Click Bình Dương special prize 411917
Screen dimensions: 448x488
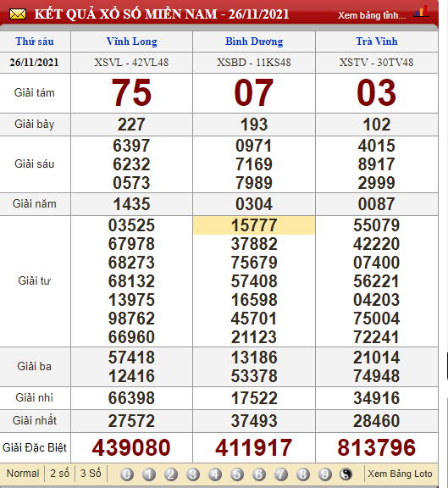point(254,447)
